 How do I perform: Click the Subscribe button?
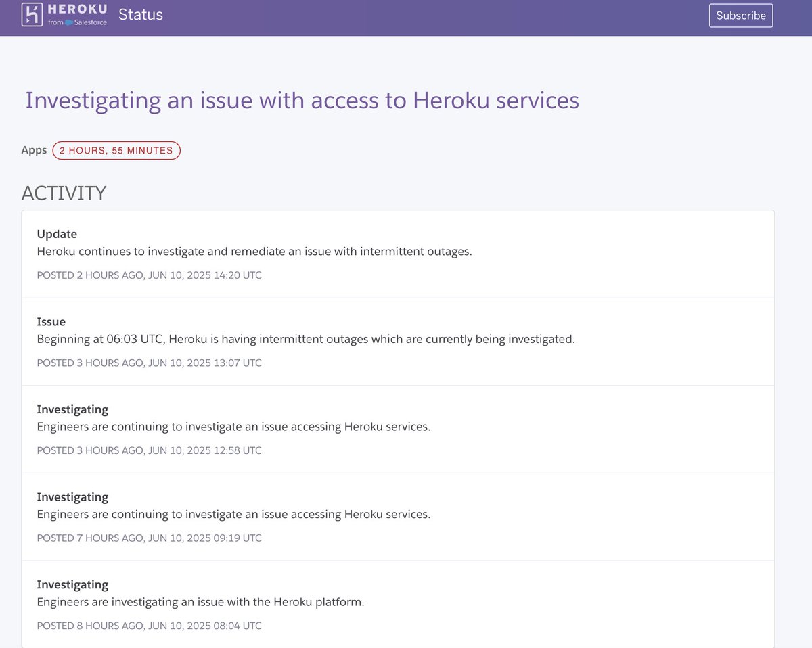741,16
